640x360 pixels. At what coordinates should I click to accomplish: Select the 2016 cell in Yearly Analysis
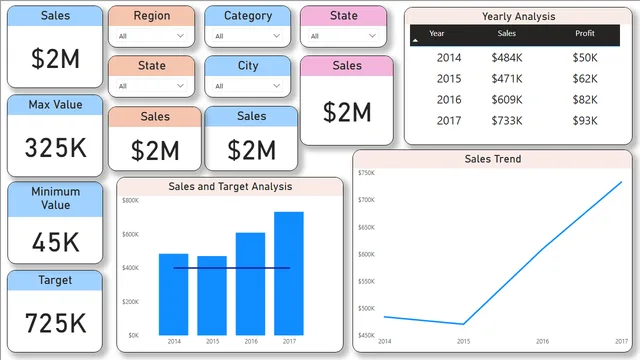tap(449, 100)
